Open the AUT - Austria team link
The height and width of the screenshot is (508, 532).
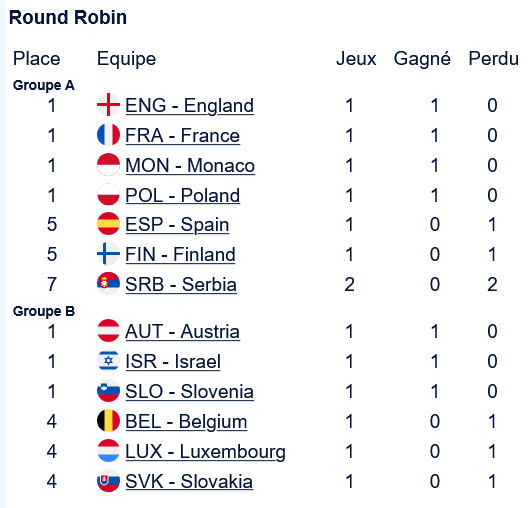click(183, 332)
